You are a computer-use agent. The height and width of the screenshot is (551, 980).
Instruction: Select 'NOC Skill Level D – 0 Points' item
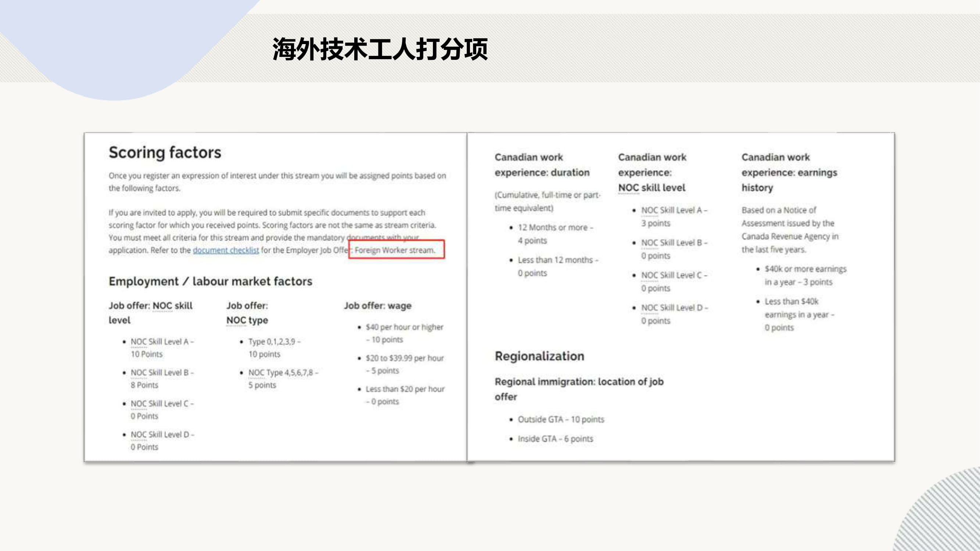[x=162, y=440]
